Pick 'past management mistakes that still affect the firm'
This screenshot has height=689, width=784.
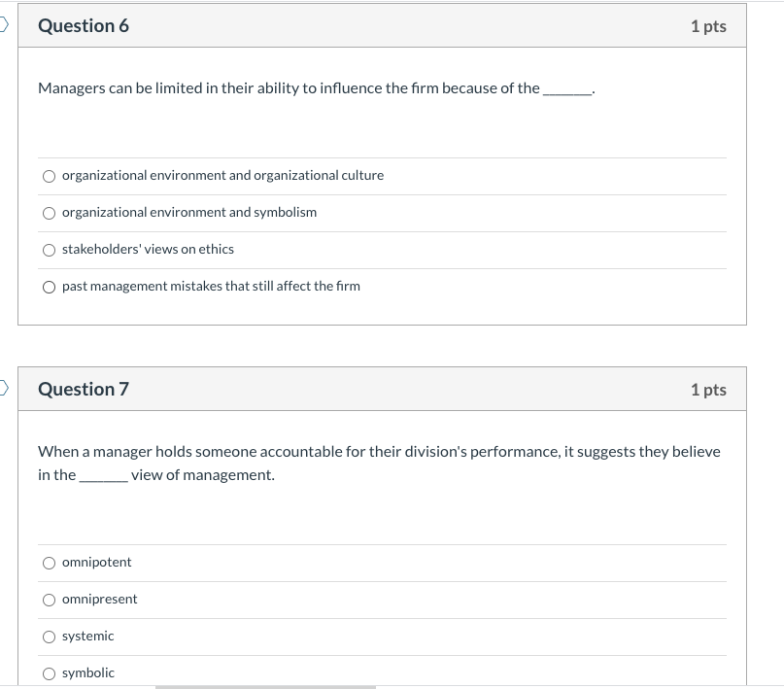(49, 286)
